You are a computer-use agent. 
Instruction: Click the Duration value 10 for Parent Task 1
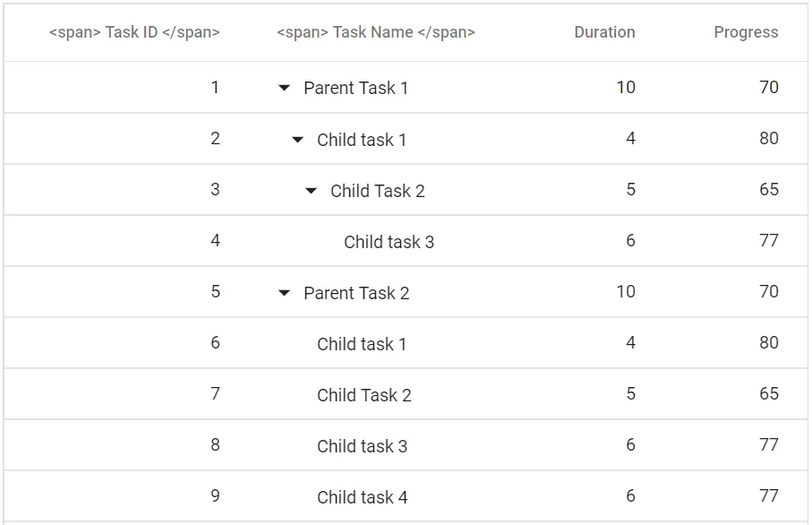(x=624, y=88)
